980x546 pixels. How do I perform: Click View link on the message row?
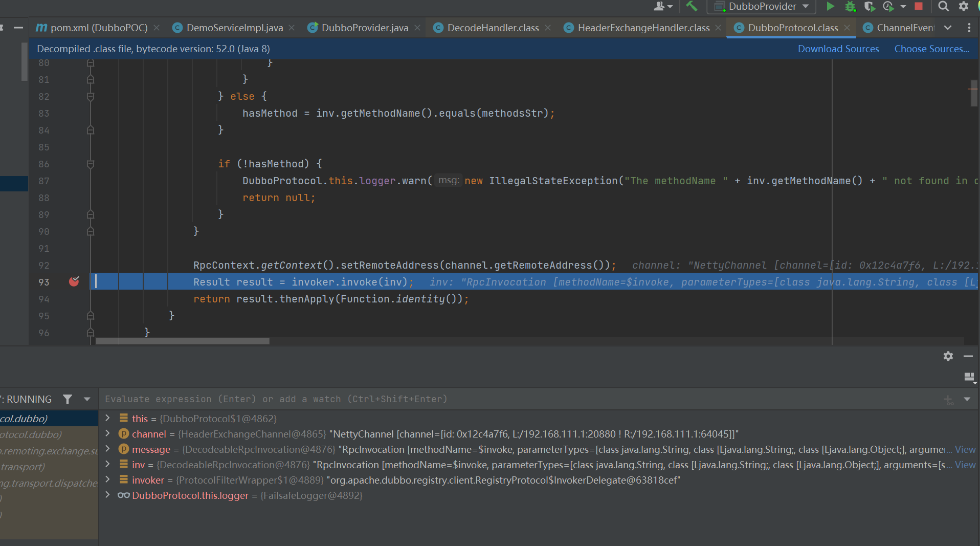(x=965, y=449)
